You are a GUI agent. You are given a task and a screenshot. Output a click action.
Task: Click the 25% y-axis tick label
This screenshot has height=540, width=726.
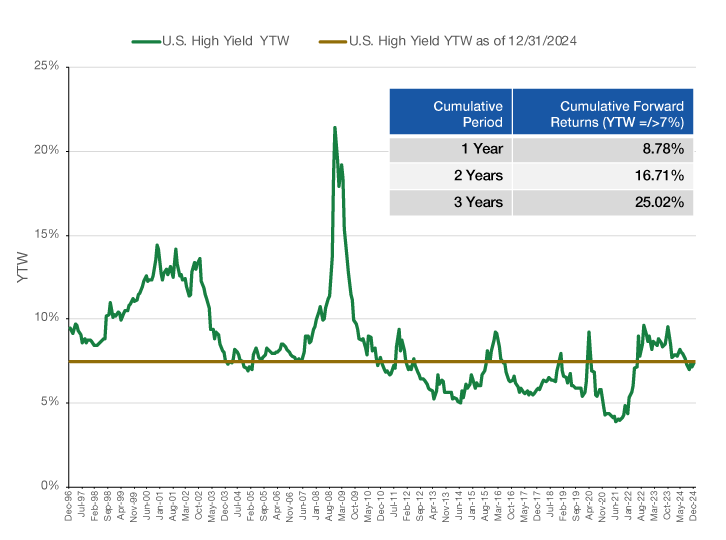(x=46, y=67)
